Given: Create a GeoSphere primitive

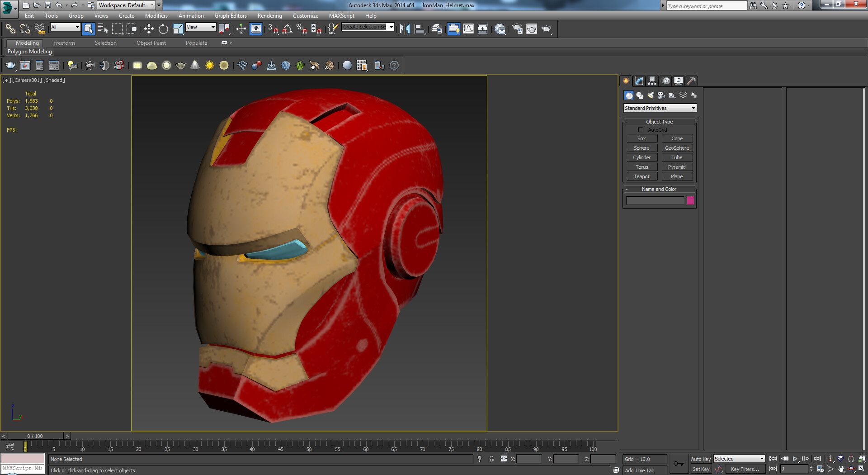Looking at the screenshot, I should [677, 148].
